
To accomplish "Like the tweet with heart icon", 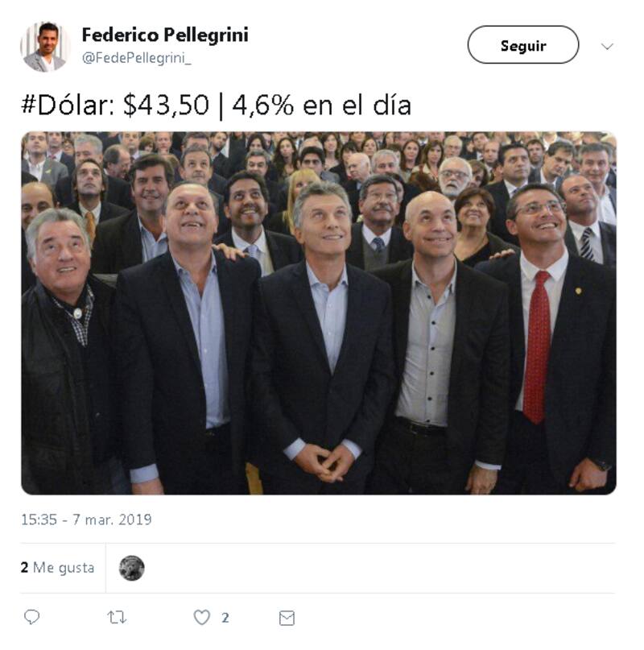I will pyautogui.click(x=202, y=617).
